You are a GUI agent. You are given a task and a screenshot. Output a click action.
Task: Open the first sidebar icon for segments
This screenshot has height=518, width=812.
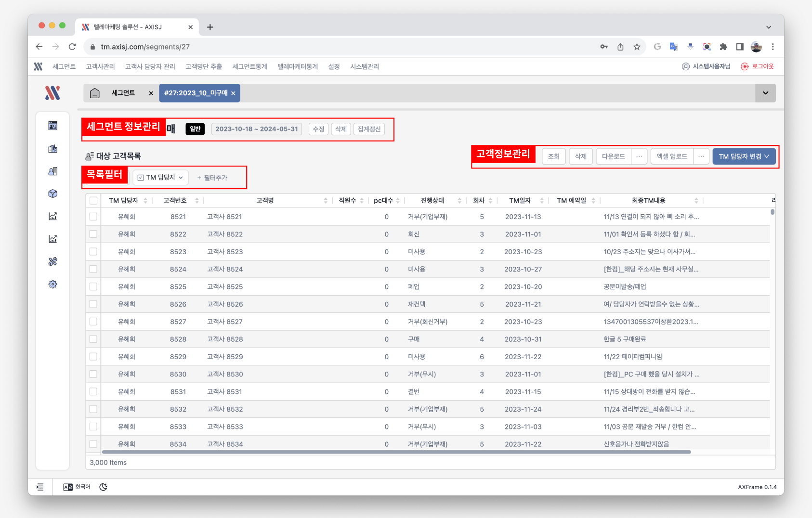point(53,126)
